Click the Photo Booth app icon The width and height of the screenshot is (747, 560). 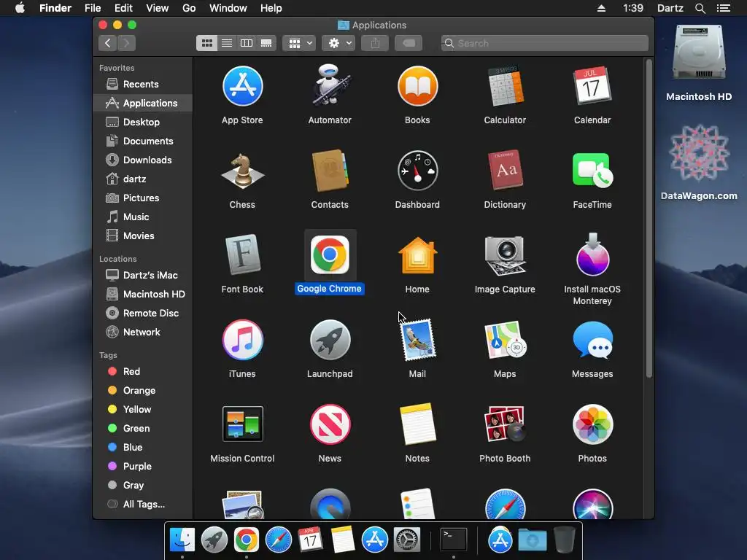point(505,424)
